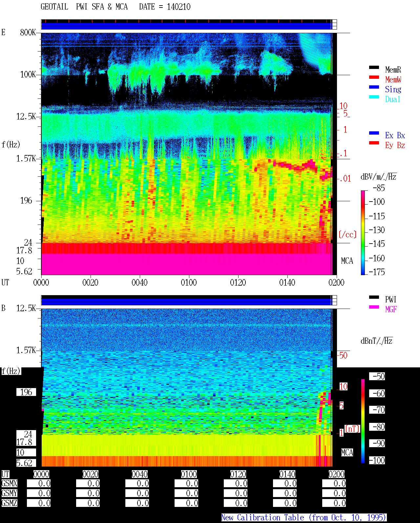Click the red [nT] unit label
This screenshot has height=523, width=420.
353,429
